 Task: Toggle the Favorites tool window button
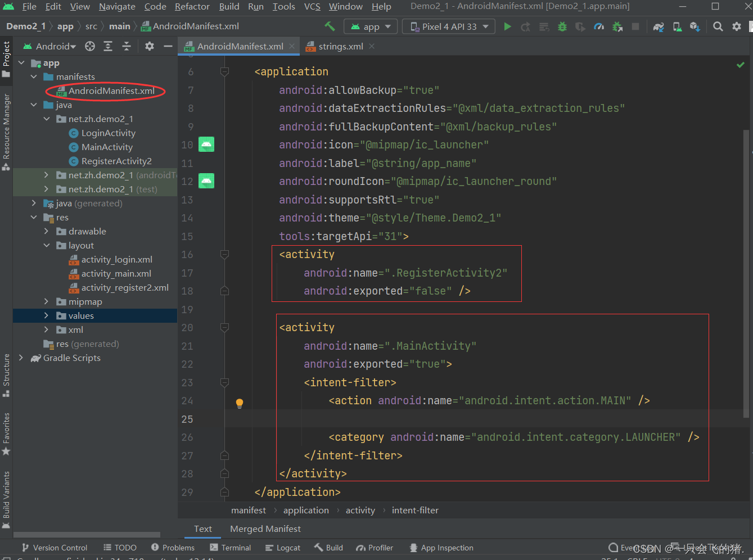coord(6,435)
